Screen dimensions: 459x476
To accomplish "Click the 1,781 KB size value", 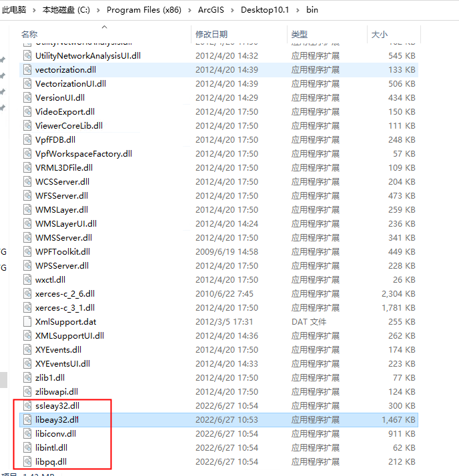I will 398,307.
